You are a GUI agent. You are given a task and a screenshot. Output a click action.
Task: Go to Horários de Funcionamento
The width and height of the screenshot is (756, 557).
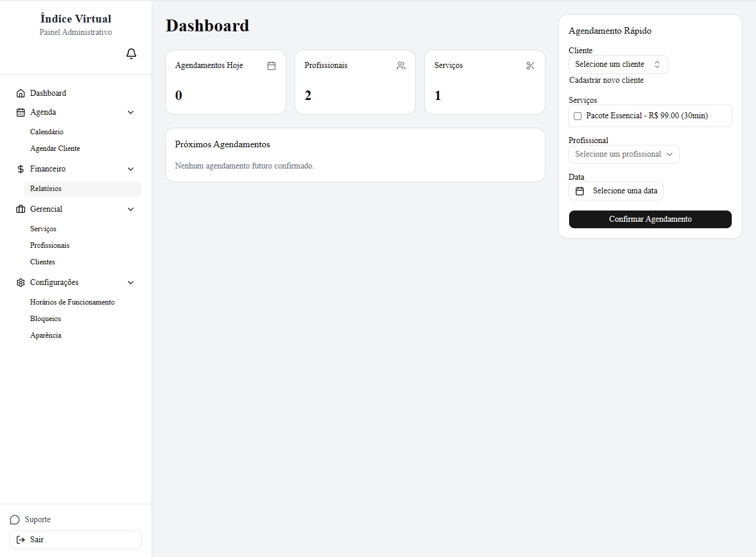click(x=72, y=302)
